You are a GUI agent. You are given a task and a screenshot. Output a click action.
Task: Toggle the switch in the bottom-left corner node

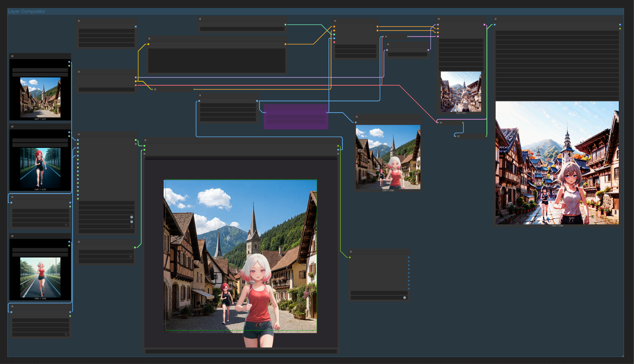tap(66, 334)
